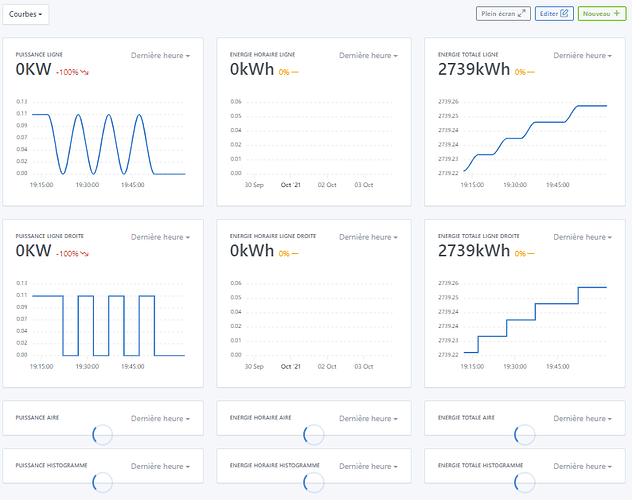Viewport: 632px width, 500px height.
Task: Click the loading spinner in Energie Totale Aire card
Action: [x=524, y=435]
